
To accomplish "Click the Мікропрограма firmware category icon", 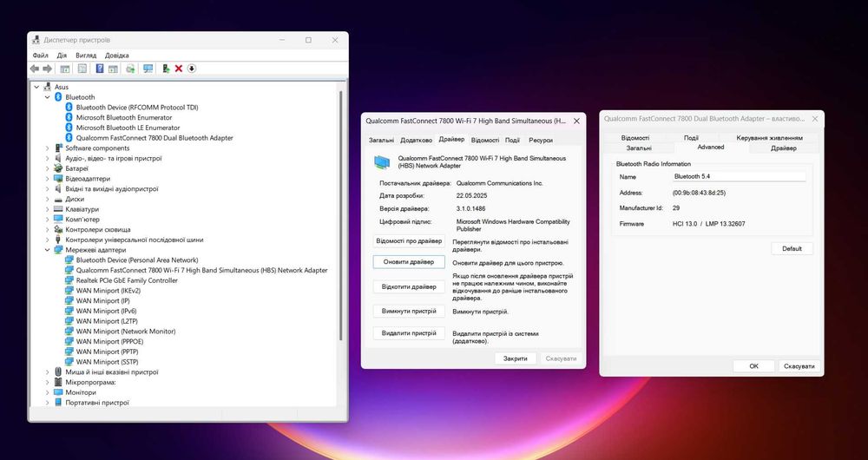I will pos(58,382).
